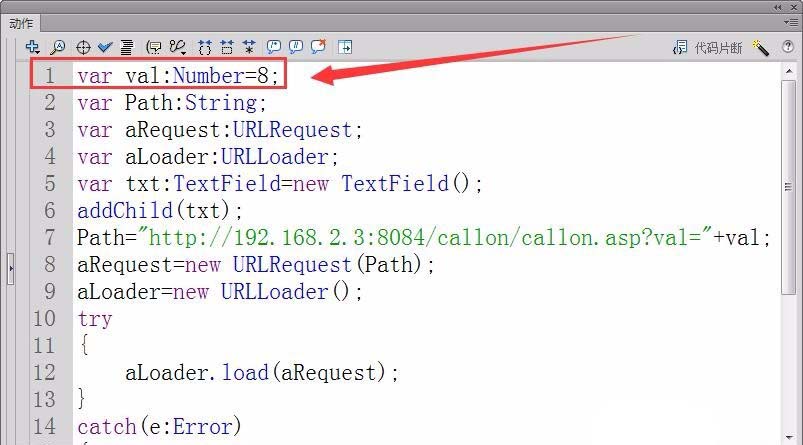Apply auto format to the code

126,47
